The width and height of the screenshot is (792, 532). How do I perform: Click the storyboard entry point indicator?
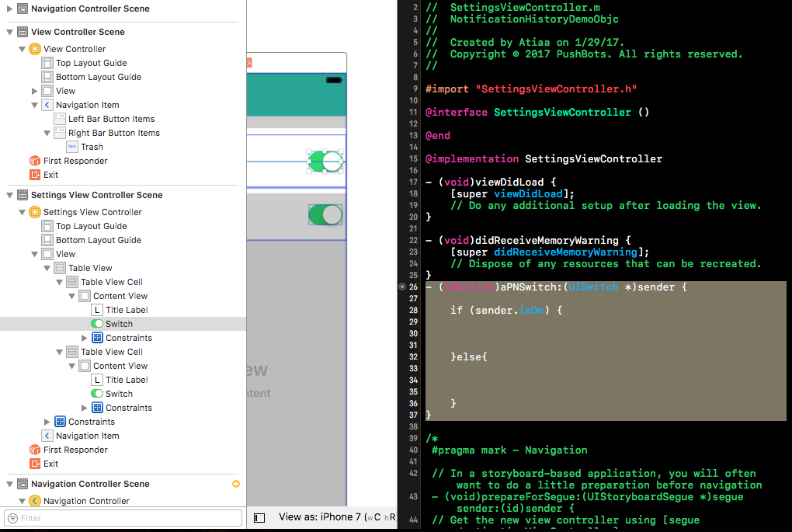[236, 484]
